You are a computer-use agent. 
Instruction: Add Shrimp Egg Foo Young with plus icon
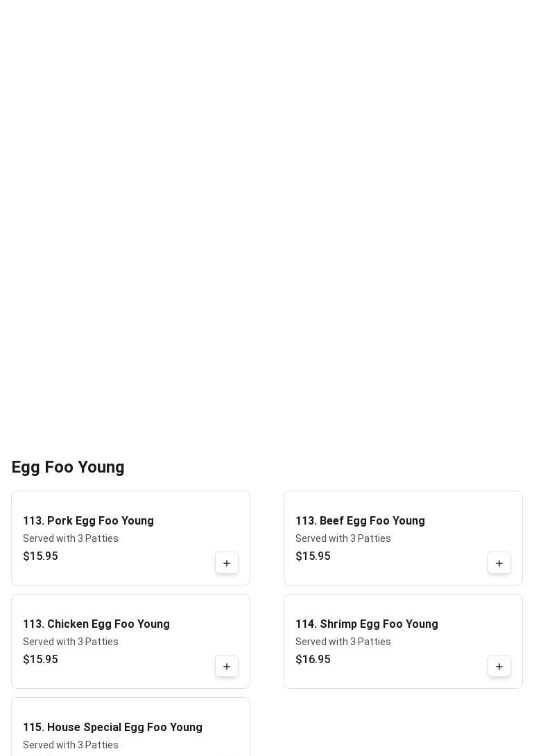click(x=499, y=666)
